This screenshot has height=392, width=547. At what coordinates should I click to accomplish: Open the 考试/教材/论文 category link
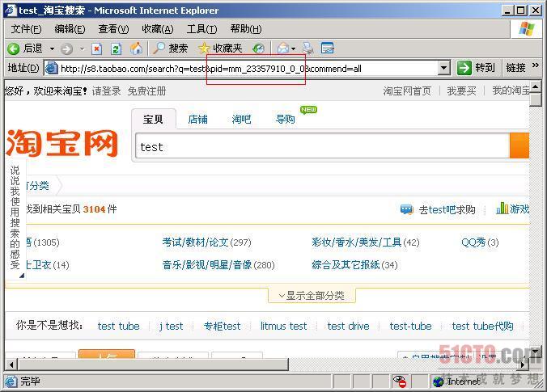(x=195, y=242)
